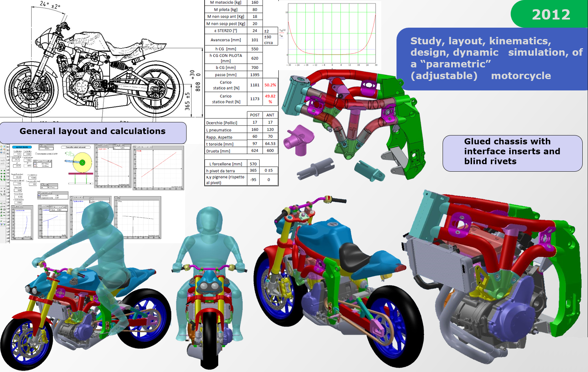Select the 'passo [mm]' label

click(226, 75)
